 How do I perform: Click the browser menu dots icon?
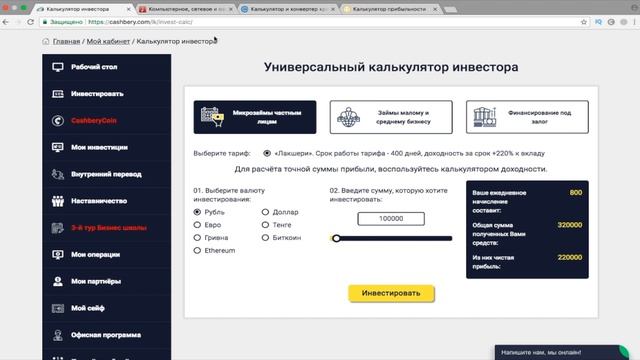pyautogui.click(x=635, y=22)
